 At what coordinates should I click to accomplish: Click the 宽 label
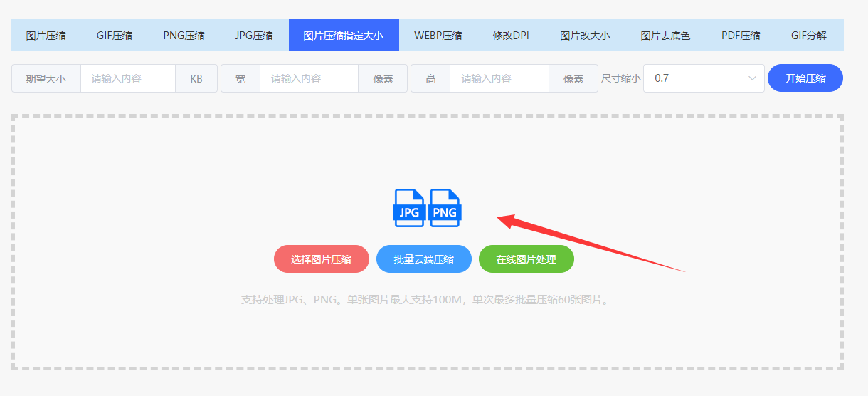pyautogui.click(x=240, y=78)
